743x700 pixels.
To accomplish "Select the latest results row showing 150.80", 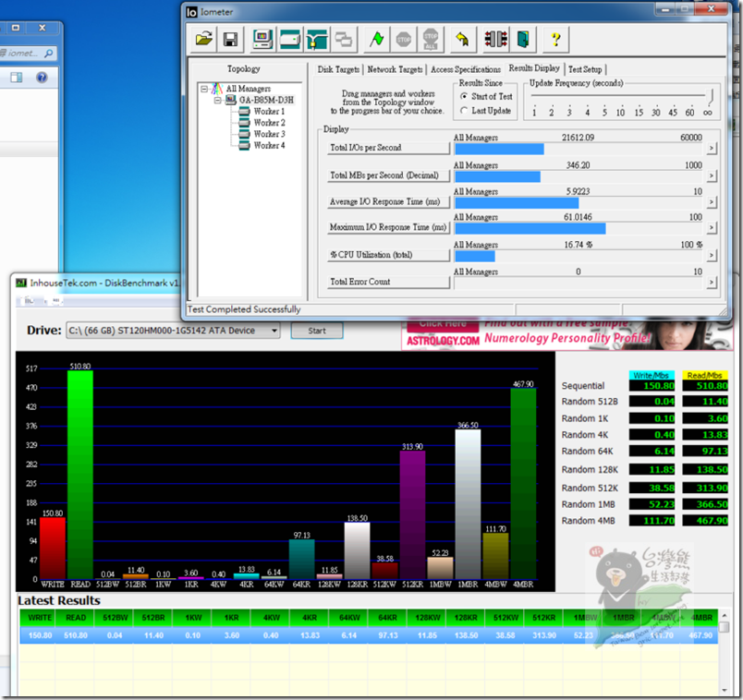I will 368,635.
